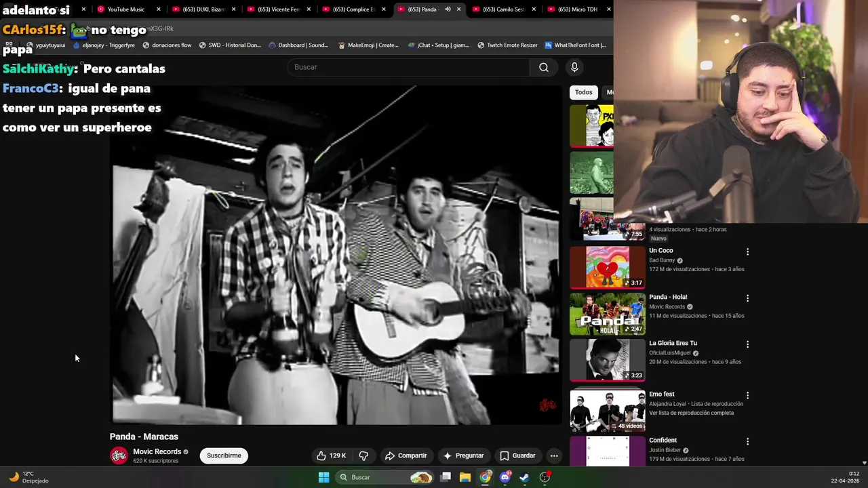Click the Compartir share button
868x488 pixels.
406,455
